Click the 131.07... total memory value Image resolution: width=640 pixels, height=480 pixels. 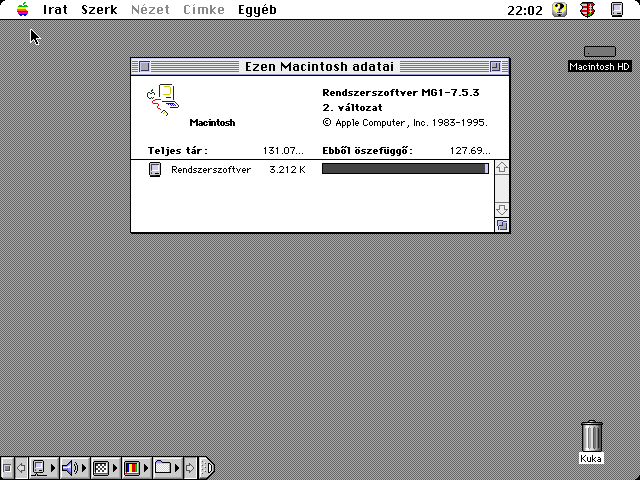pyautogui.click(x=283, y=151)
